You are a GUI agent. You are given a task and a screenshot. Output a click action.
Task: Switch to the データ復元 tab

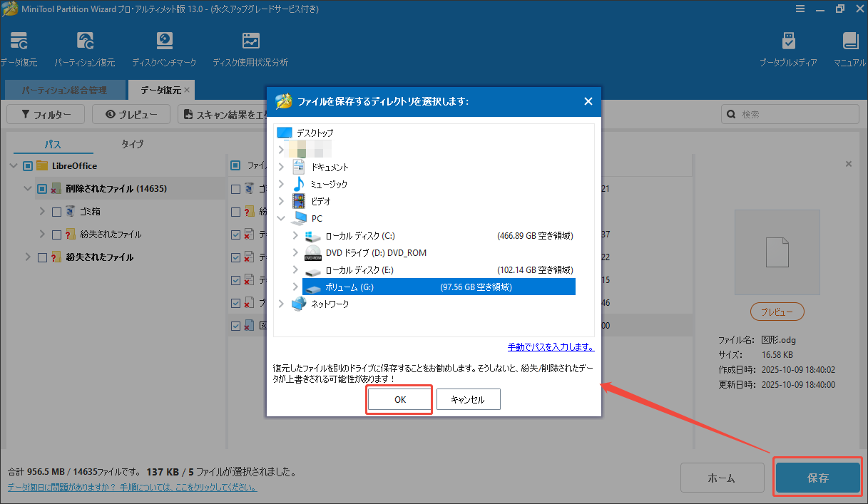pyautogui.click(x=160, y=90)
